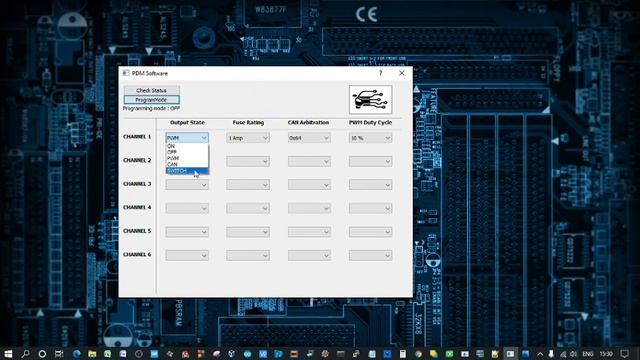Click the active PDM Software taskbar icon
Image resolution: width=640 pixels, height=360 pixels.
(510, 353)
